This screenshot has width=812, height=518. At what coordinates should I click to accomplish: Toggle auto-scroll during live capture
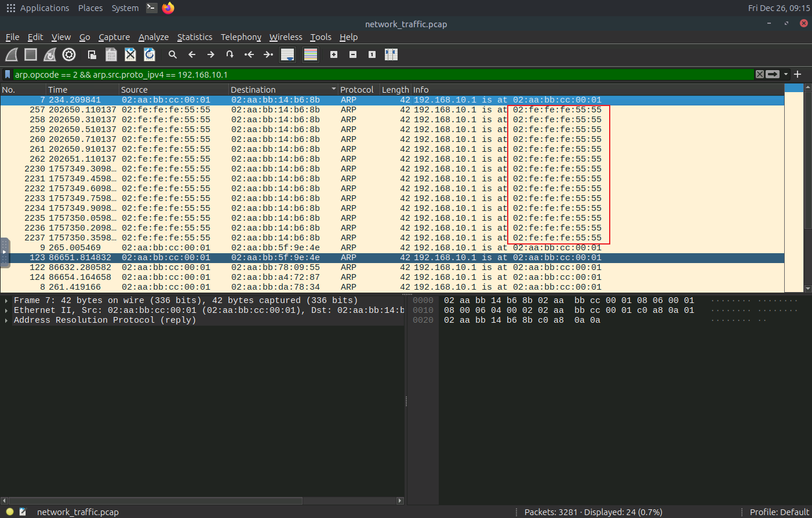pyautogui.click(x=287, y=54)
